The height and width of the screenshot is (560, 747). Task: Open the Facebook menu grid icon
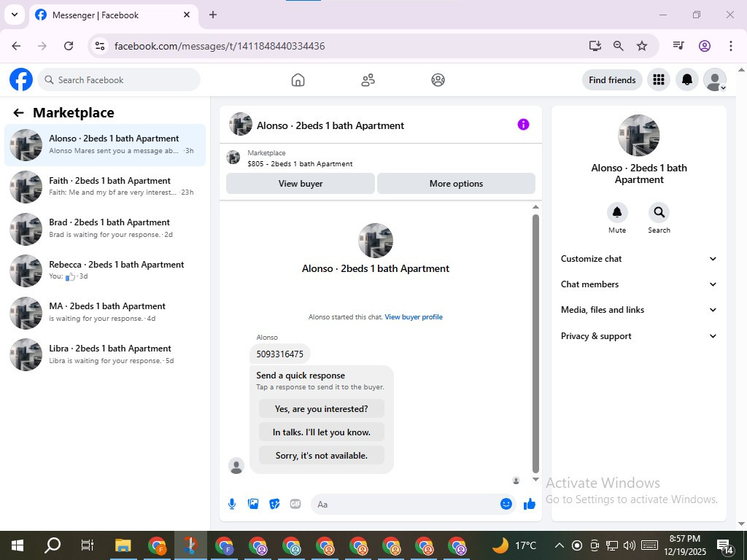pyautogui.click(x=659, y=79)
